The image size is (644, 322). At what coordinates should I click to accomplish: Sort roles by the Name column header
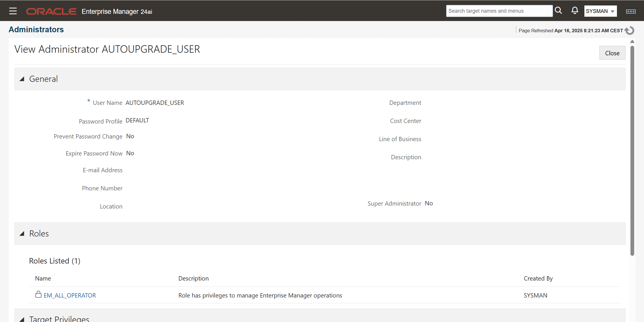(43, 278)
